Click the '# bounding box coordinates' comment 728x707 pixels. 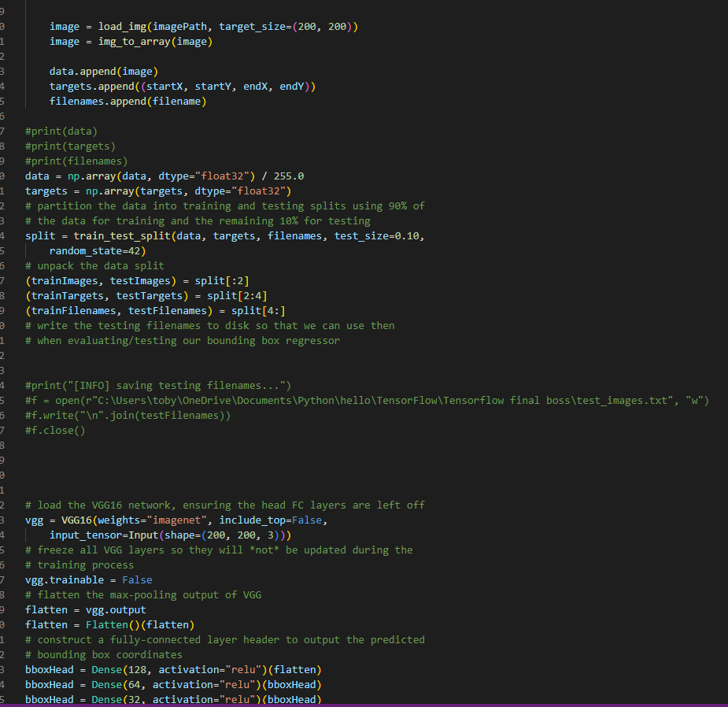click(x=104, y=654)
